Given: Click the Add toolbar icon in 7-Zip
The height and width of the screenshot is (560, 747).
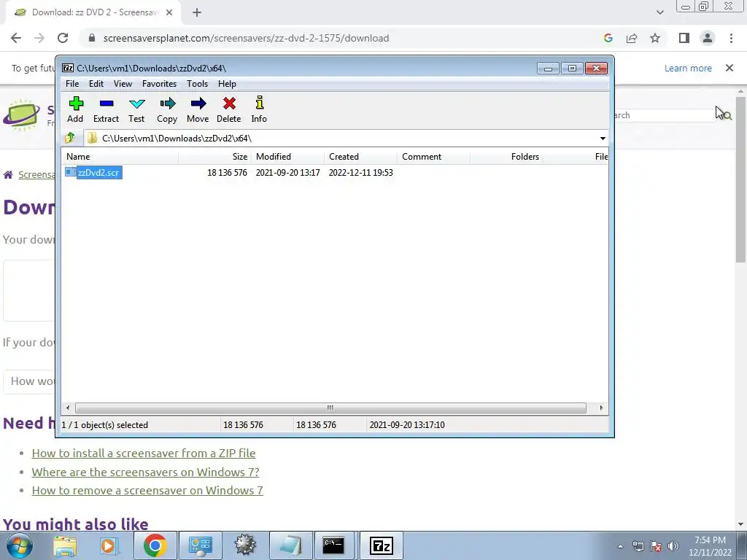Looking at the screenshot, I should (75, 109).
